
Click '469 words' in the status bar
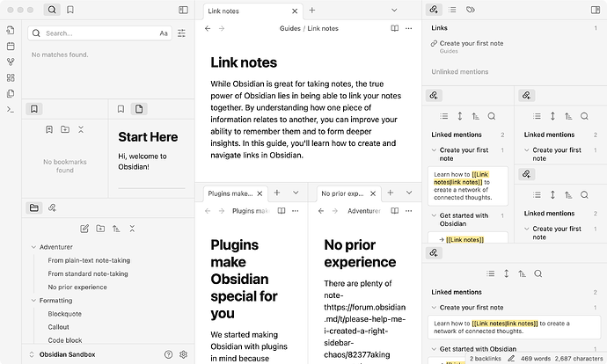pos(536,359)
